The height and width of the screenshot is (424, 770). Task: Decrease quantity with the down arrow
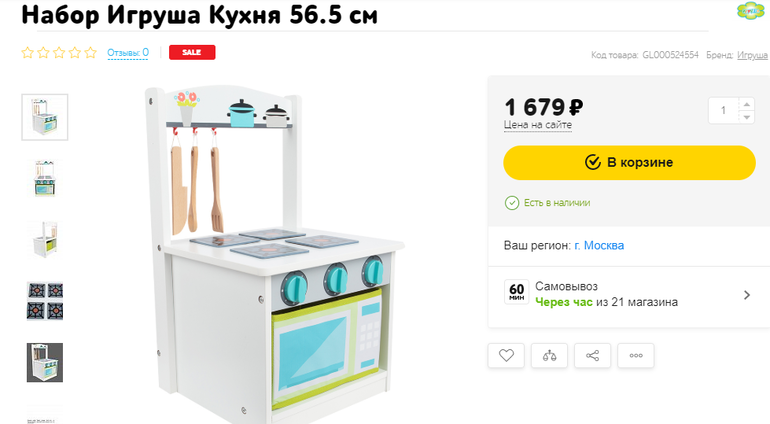tap(746, 117)
